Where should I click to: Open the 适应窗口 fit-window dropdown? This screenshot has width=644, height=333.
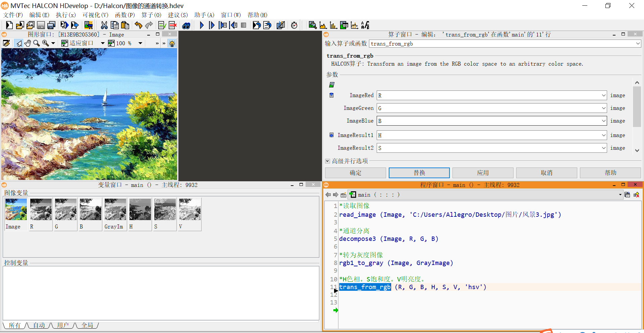[103, 43]
